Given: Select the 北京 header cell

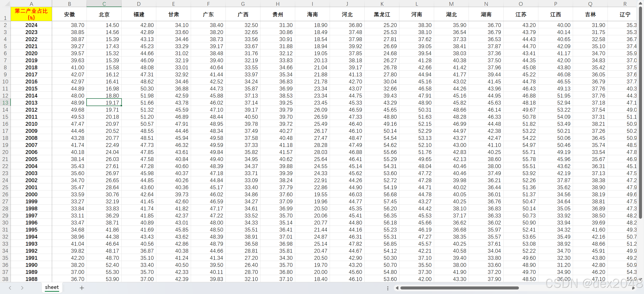Looking at the screenshot, I should point(104,14).
